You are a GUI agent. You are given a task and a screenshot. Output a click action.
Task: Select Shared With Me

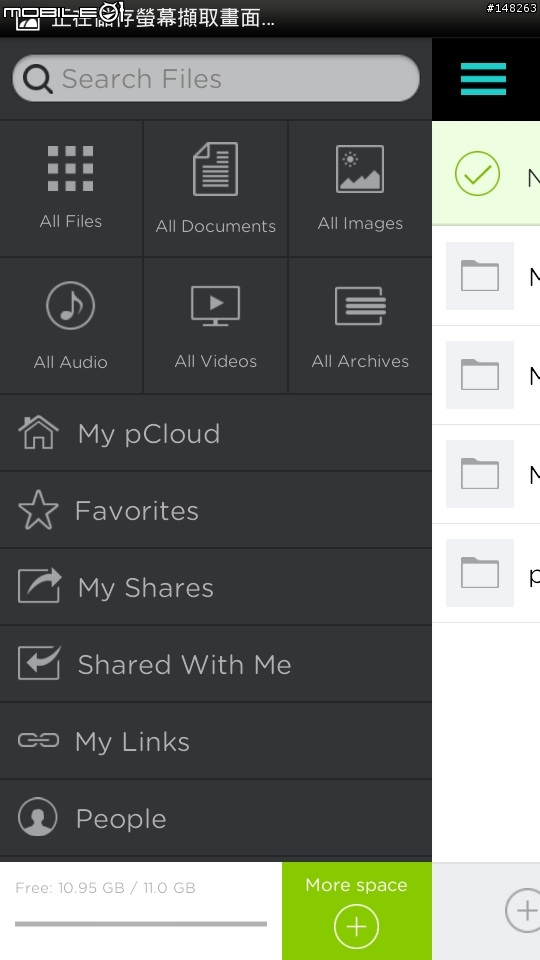pos(216,664)
